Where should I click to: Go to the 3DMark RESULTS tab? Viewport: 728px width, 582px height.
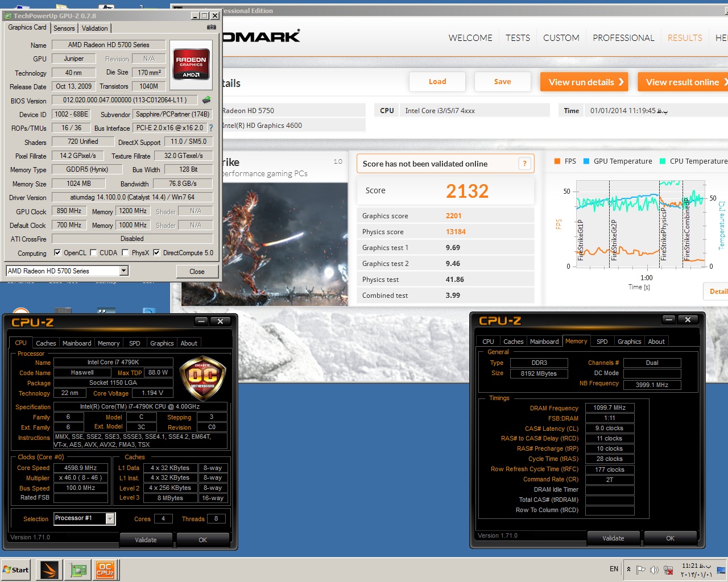pos(685,38)
